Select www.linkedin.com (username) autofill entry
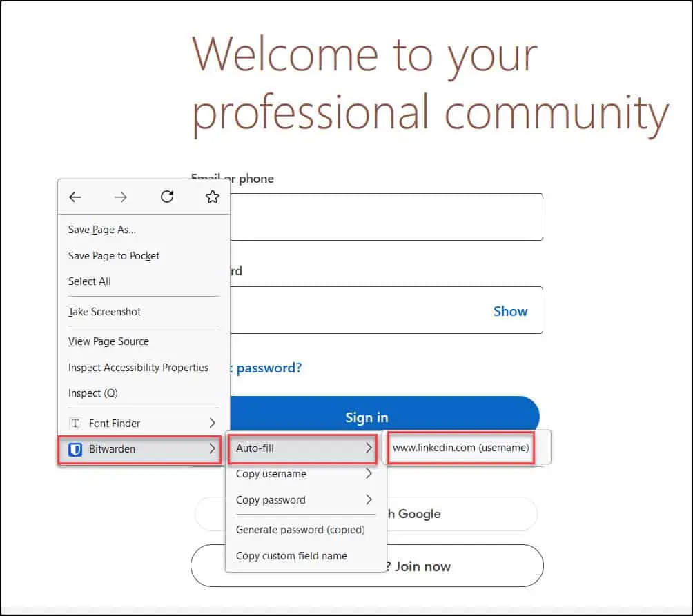The height and width of the screenshot is (616, 693). pos(461,448)
